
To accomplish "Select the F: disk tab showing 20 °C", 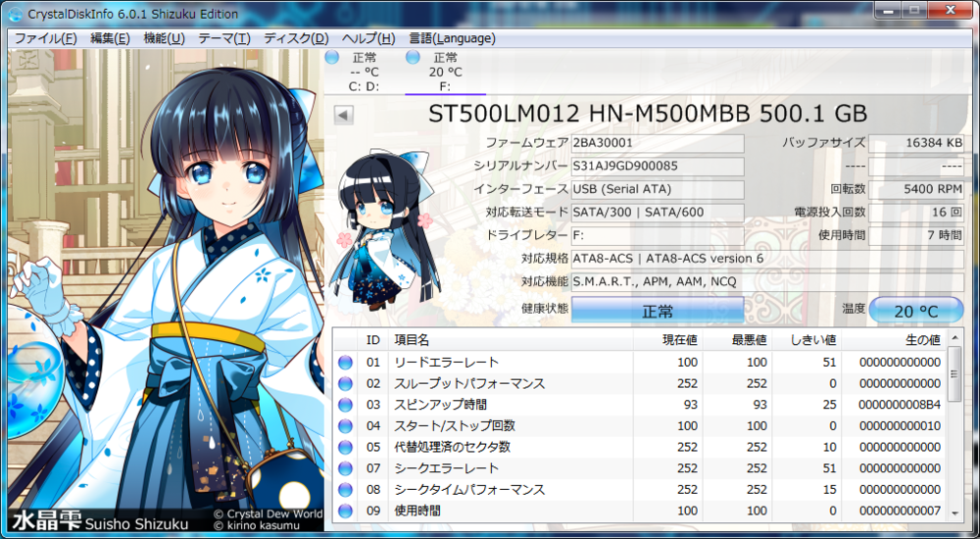I will pyautogui.click(x=445, y=72).
